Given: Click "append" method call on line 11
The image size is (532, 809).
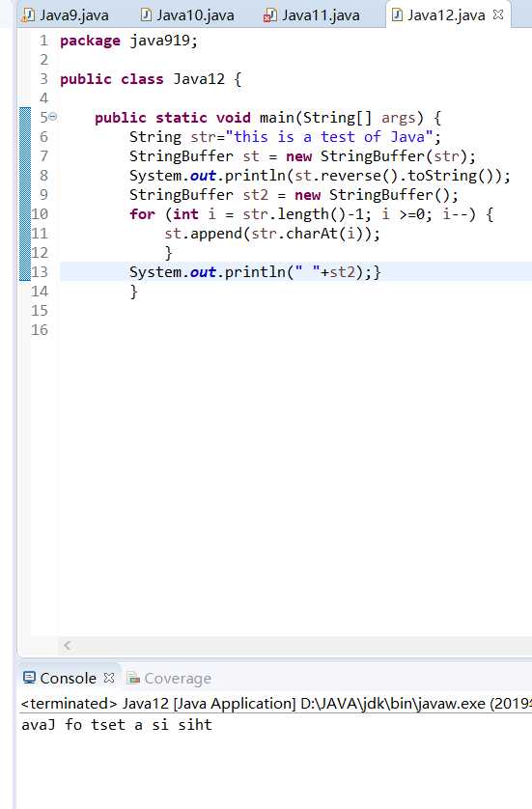Looking at the screenshot, I should 216,234.
